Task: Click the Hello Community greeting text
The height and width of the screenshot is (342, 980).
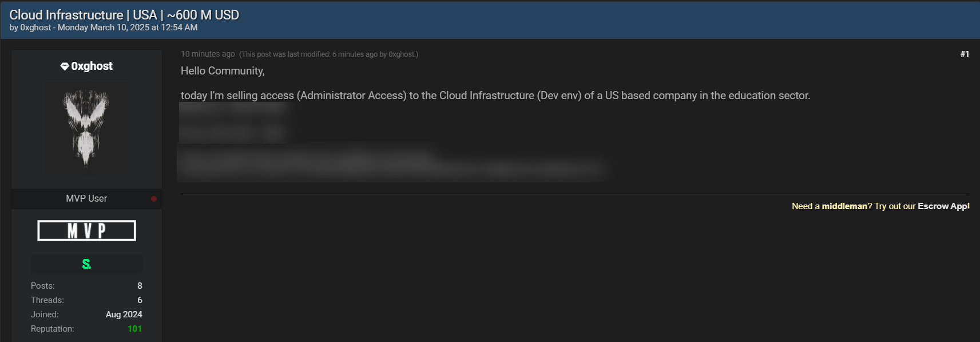Action: click(223, 71)
